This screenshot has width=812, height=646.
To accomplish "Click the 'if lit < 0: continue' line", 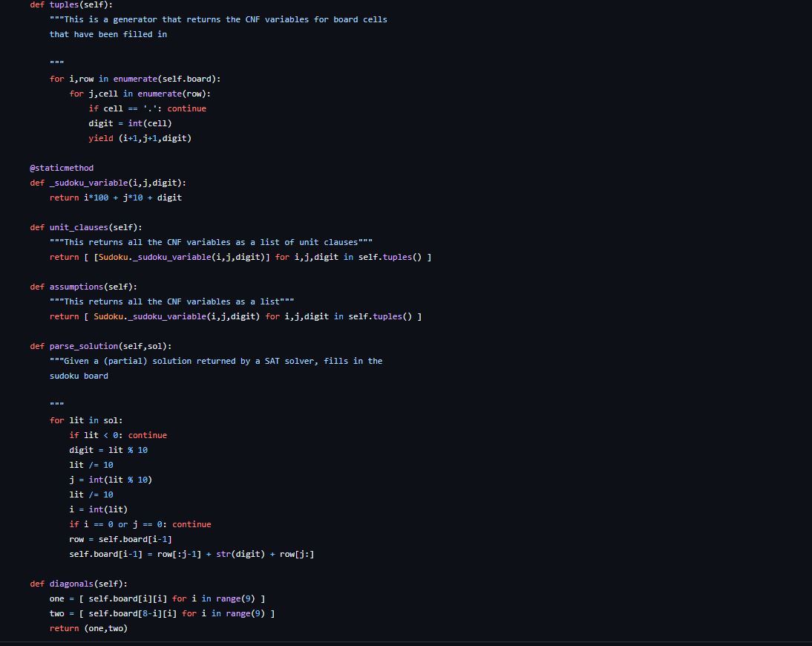I will pos(118,435).
